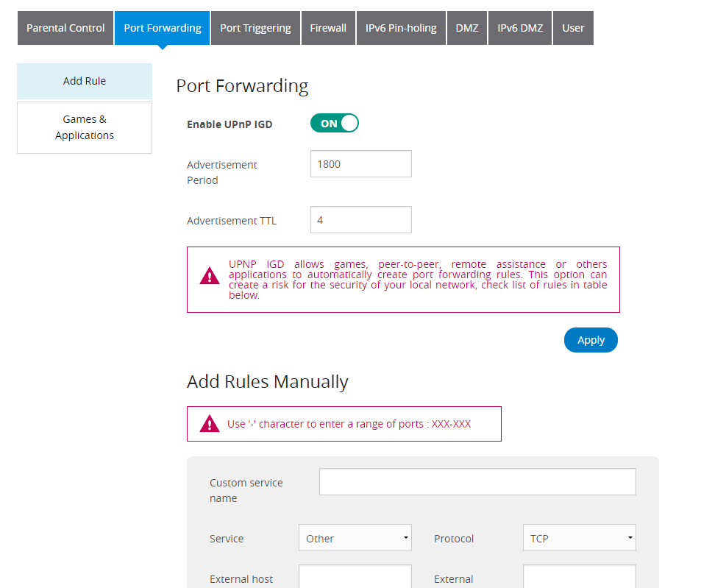This screenshot has height=588, width=701.
Task: Open the Firewall tab
Action: pyautogui.click(x=328, y=27)
